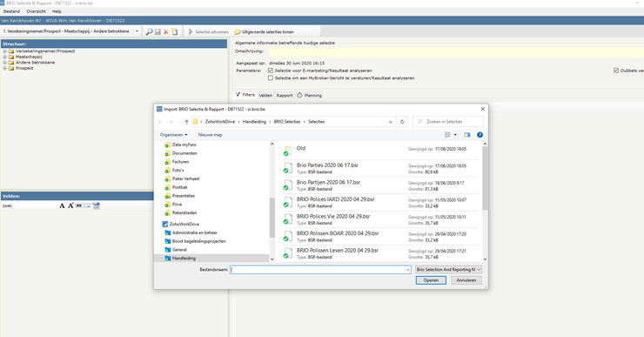Open the dialog help question mark icon

click(x=480, y=135)
